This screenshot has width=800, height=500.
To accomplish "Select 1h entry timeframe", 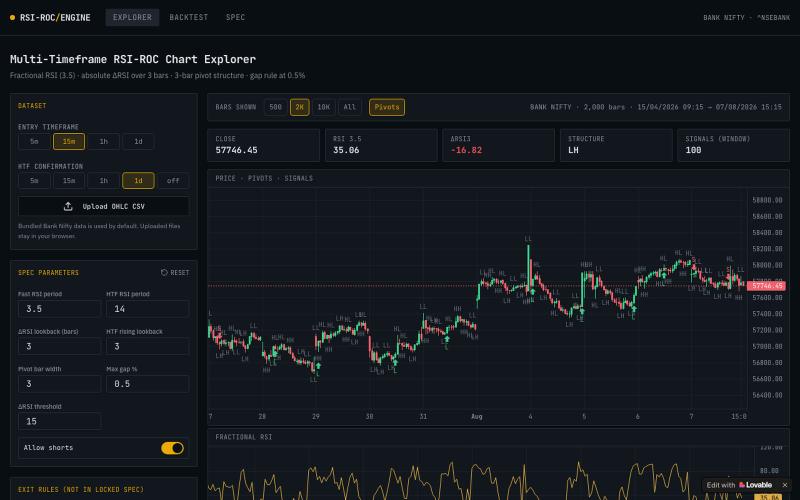I will tap(104, 141).
